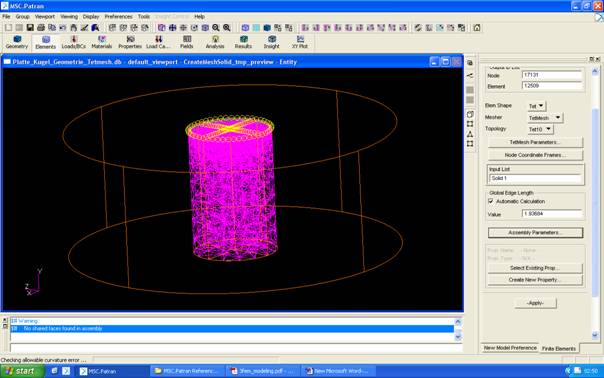Open the Preferences menu
This screenshot has width=604, height=378.
118,17
